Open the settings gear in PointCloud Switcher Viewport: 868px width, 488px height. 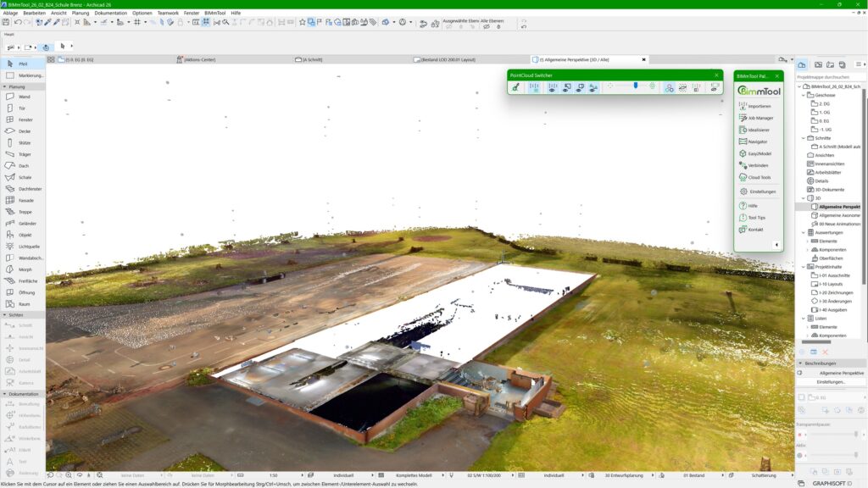point(653,86)
